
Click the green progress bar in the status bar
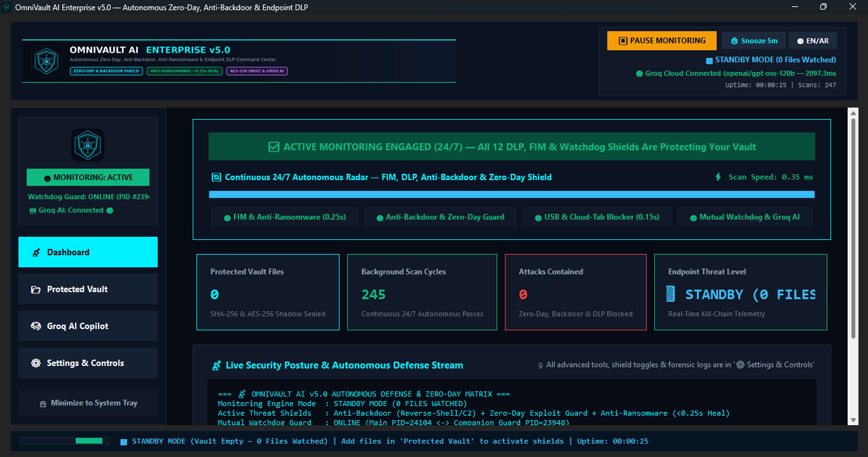point(89,441)
